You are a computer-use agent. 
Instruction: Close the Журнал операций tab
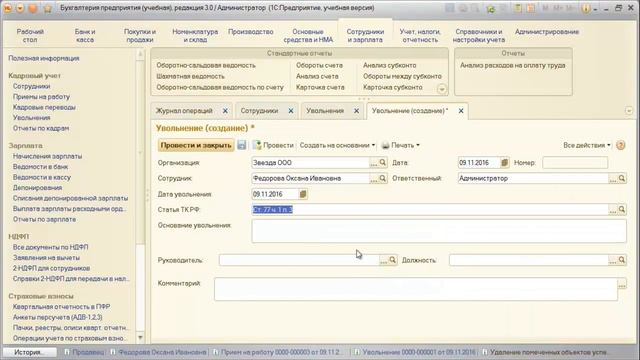225,111
